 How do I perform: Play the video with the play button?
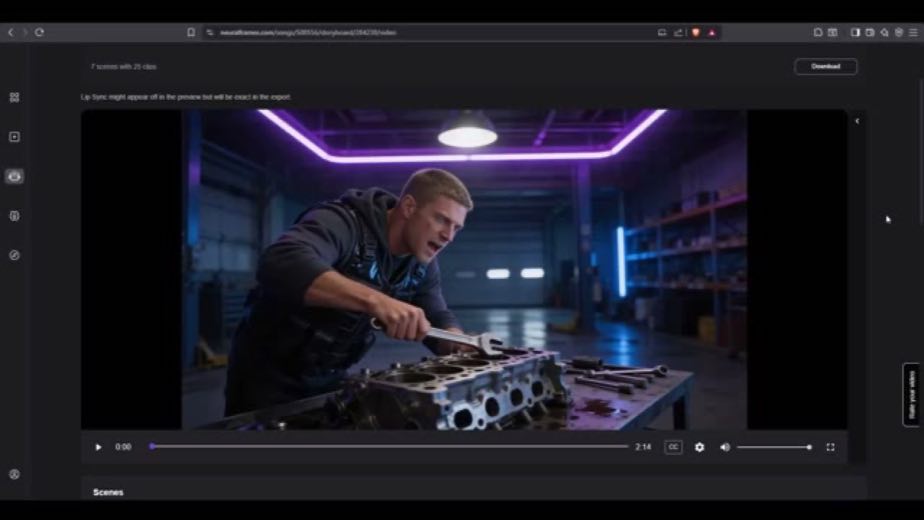98,447
